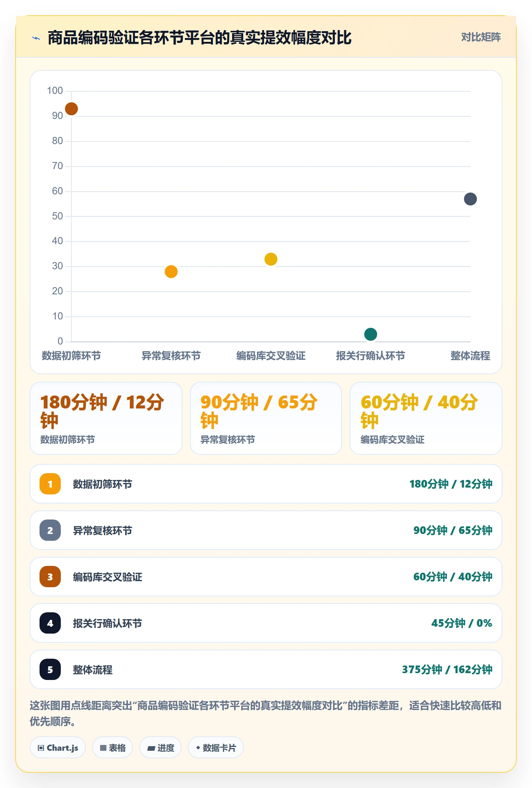The height and width of the screenshot is (788, 532).
Task: Select the brown data point for 数据初筛环节
Action: point(71,109)
